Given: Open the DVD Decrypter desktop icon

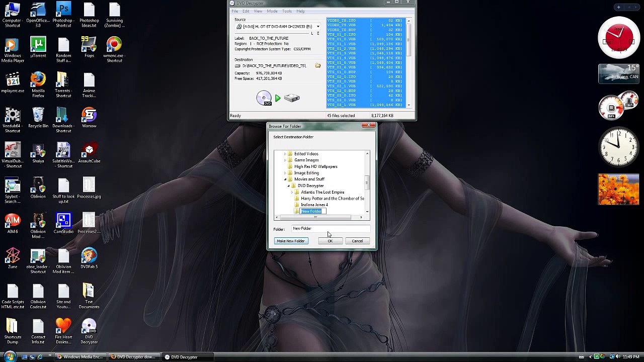Looking at the screenshot, I should click(89, 332).
